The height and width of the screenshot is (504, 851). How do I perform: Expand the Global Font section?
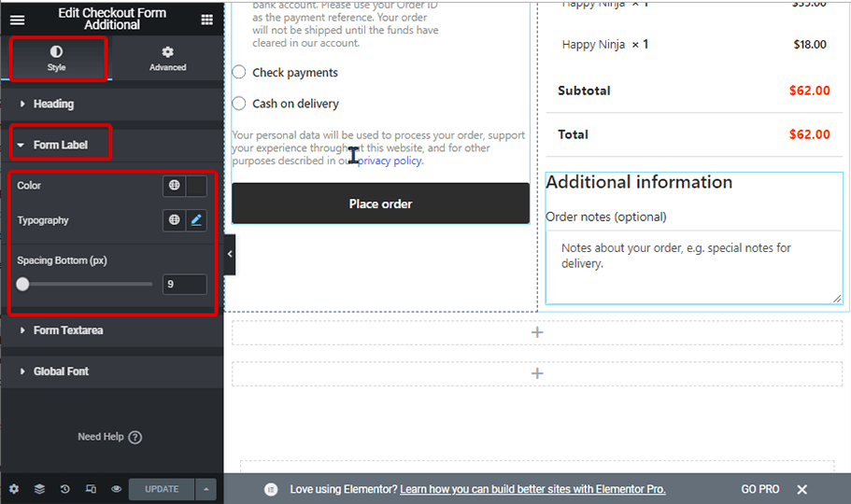112,371
